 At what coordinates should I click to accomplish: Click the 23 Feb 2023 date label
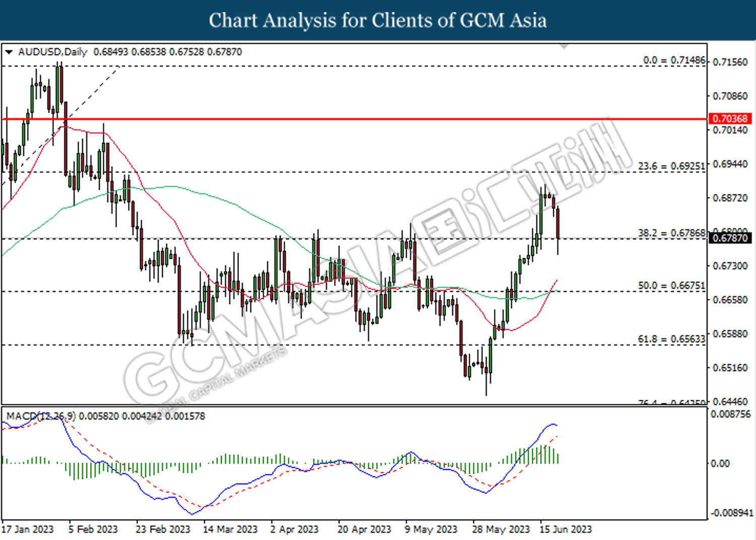(x=163, y=529)
